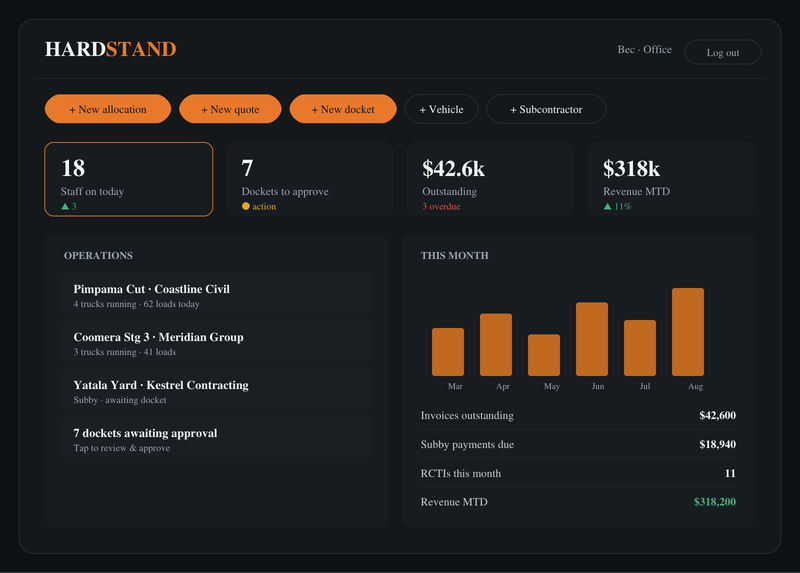Click the Subby payments due label
Image resolution: width=800 pixels, height=573 pixels.
coord(467,444)
